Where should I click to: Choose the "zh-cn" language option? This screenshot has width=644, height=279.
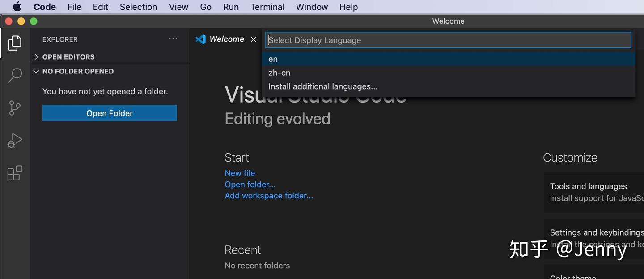[279, 73]
